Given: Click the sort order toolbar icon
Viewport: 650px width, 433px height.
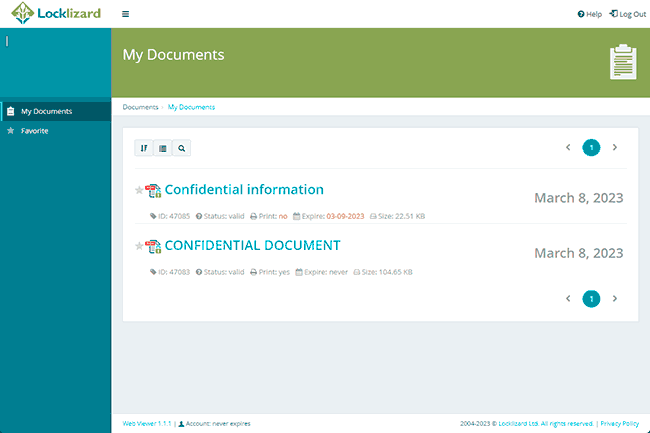Looking at the screenshot, I should [144, 148].
